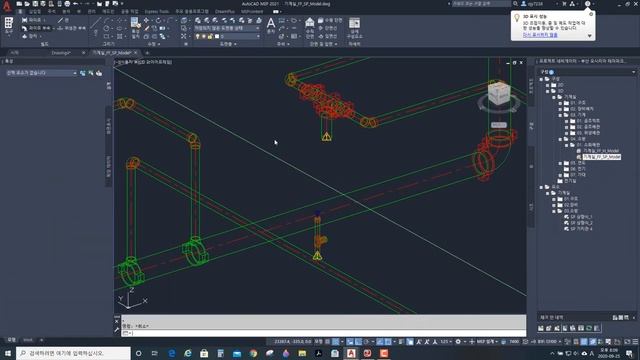Click the quick select icon in properties palette
Screen dimensions: 640x360
[x=99, y=73]
